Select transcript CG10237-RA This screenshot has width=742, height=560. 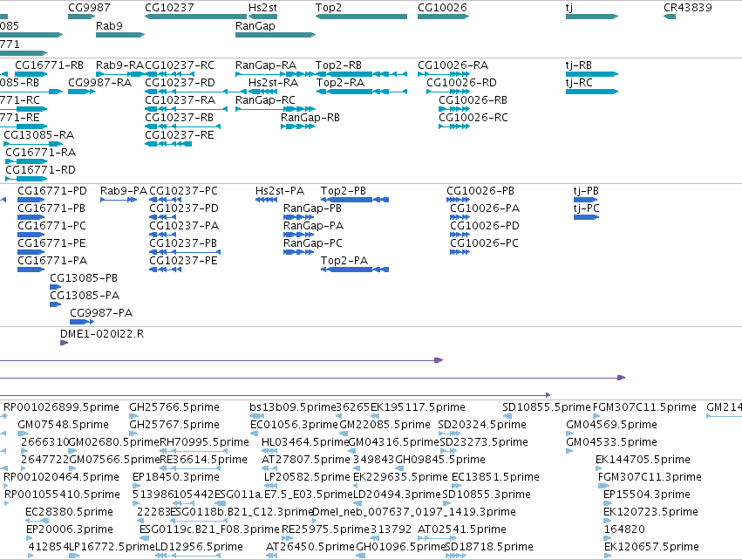[180, 100]
